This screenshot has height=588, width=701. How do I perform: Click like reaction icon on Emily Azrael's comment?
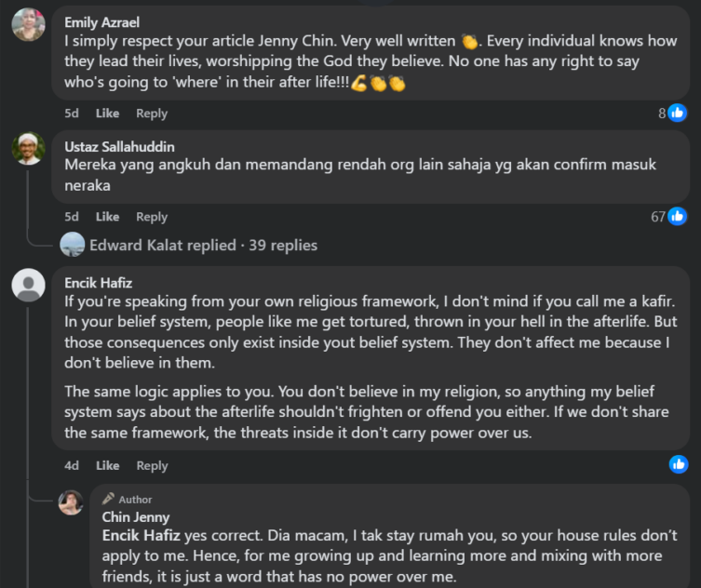(x=678, y=113)
